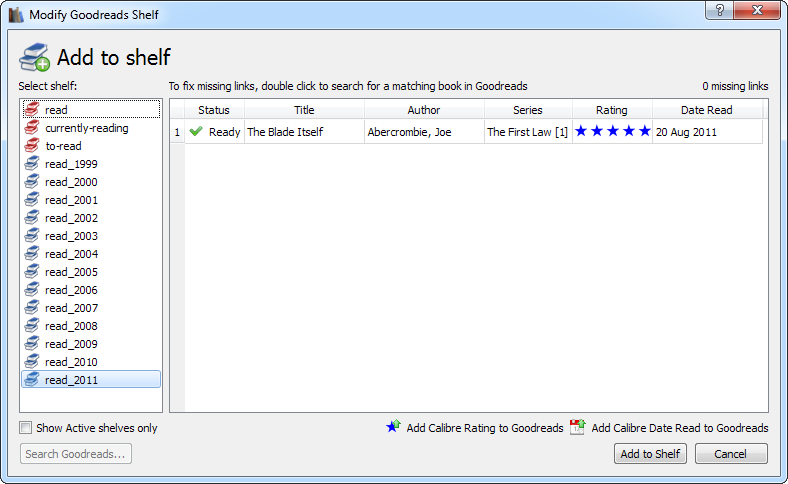Click the blue books icon for read_2011
Screen dimensions: 788x484
[x=32, y=379]
